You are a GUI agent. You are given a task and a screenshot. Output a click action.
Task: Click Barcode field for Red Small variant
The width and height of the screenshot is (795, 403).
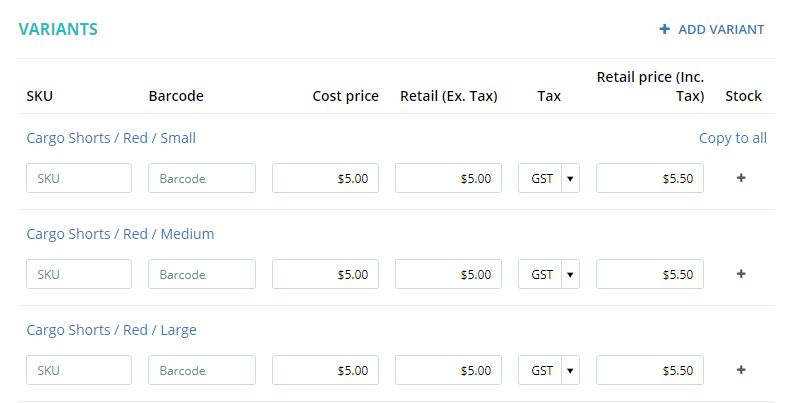click(x=202, y=178)
